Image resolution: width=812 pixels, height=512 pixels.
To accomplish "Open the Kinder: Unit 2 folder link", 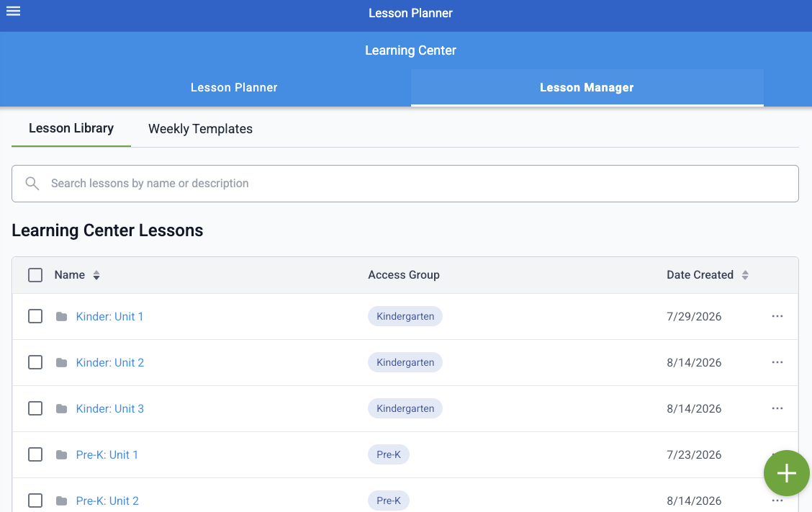I will (x=110, y=362).
